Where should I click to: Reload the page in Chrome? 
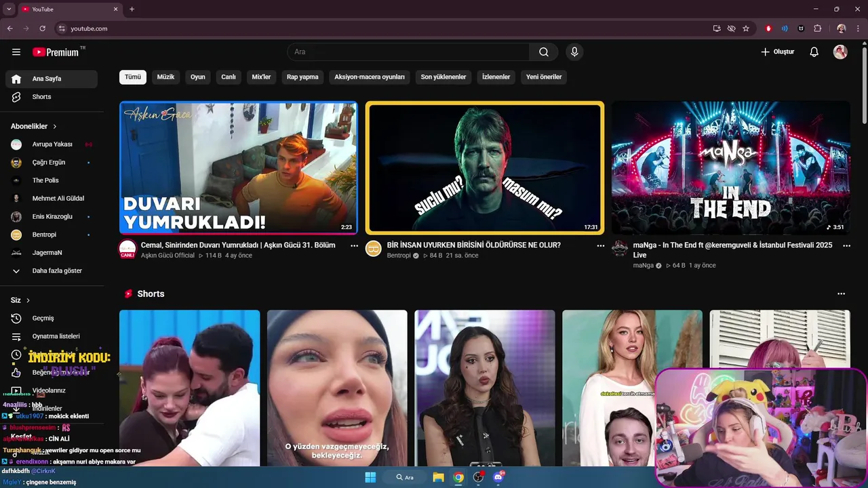(42, 28)
